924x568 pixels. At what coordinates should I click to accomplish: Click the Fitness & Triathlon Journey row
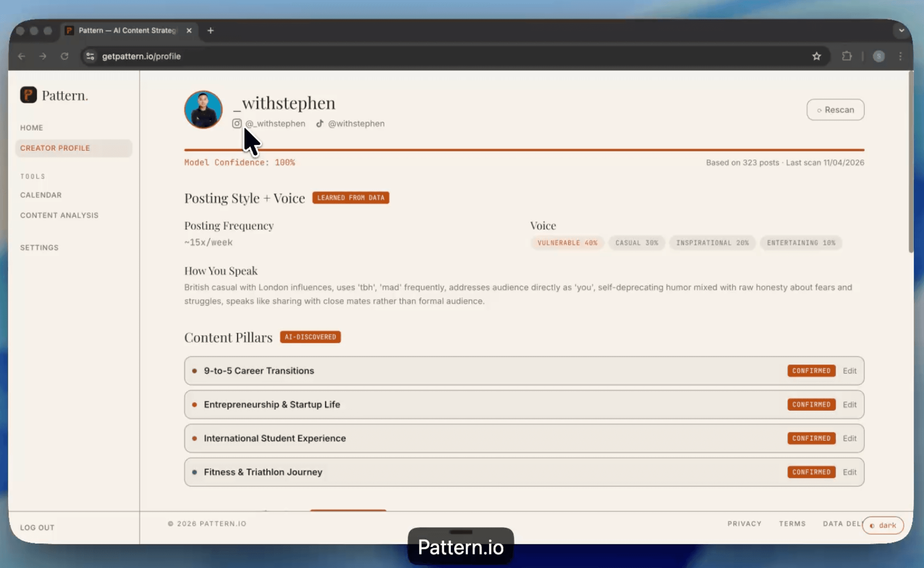[524, 472]
